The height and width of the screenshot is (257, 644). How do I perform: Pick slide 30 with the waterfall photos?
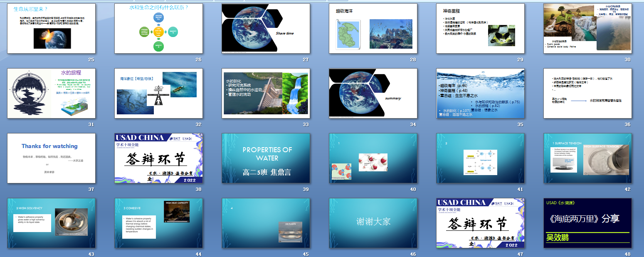pos(588,28)
